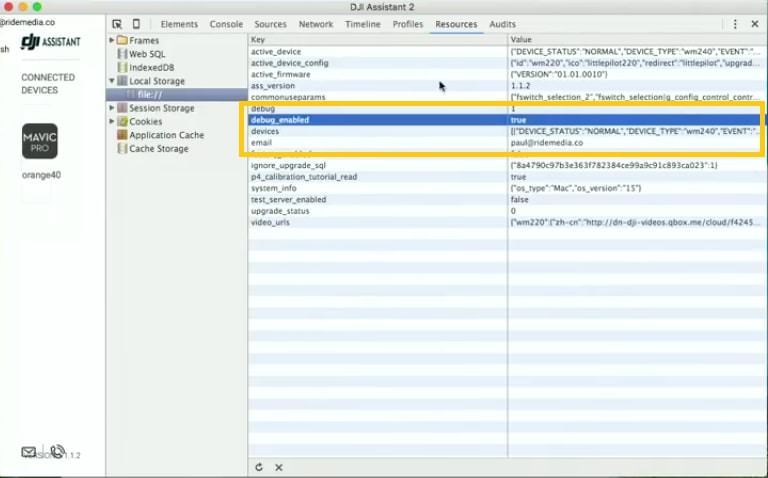Click the Key column header

pyautogui.click(x=258, y=39)
